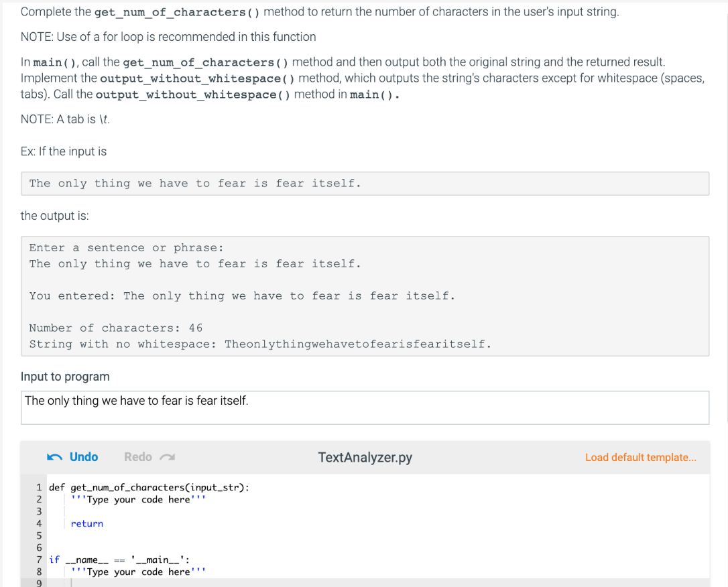Click the 'Type your code here' on line 2
728x587 pixels.
tap(138, 499)
